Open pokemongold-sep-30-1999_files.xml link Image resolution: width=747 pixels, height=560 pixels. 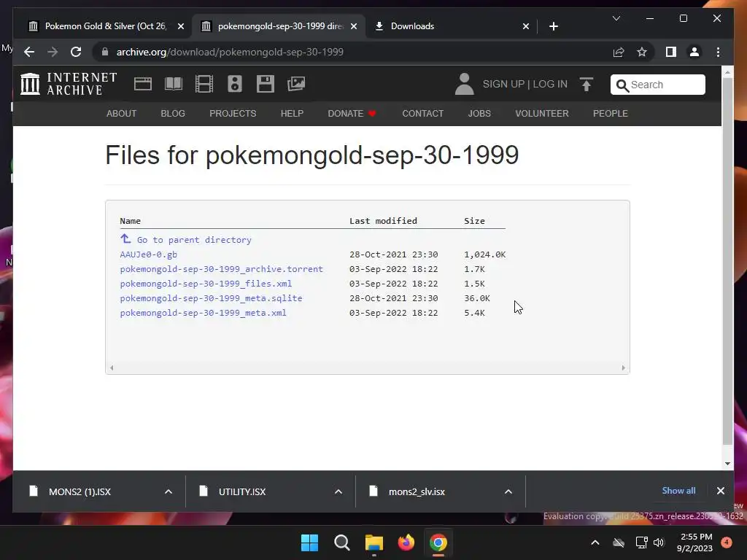206,284
